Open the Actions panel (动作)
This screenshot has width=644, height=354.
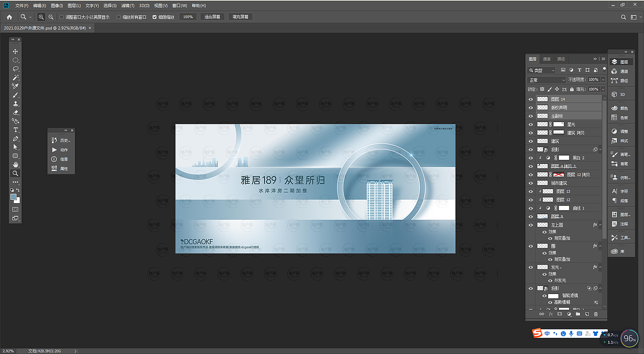(61, 150)
